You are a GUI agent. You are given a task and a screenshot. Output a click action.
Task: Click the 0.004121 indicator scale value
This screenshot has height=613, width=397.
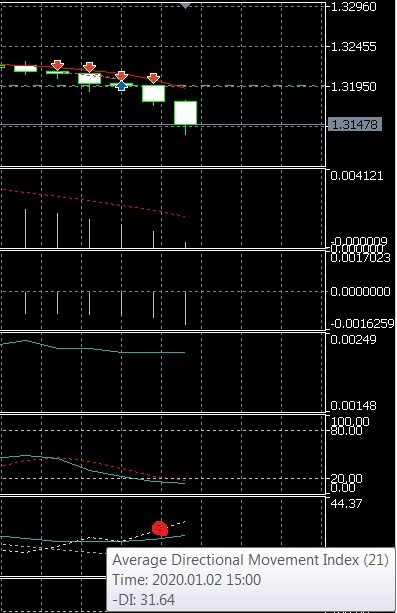pos(357,176)
